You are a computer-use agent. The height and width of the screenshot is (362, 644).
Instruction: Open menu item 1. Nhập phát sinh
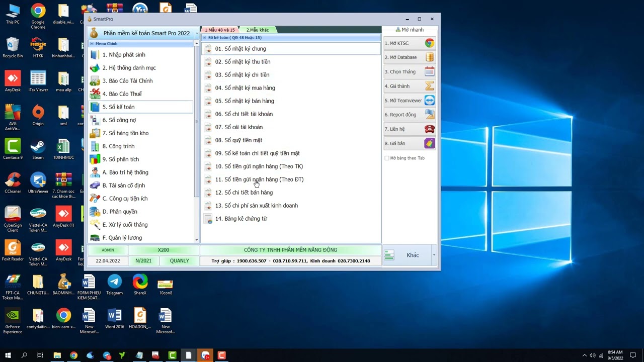(x=141, y=55)
